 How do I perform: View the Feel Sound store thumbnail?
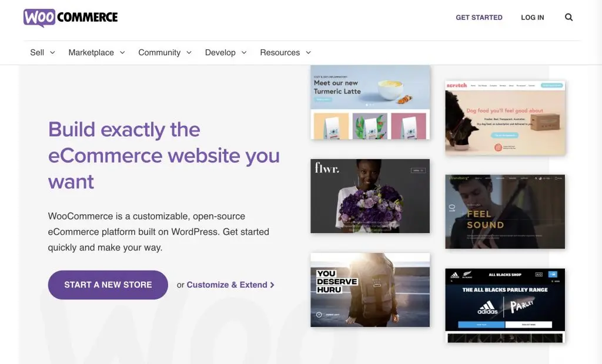point(505,211)
